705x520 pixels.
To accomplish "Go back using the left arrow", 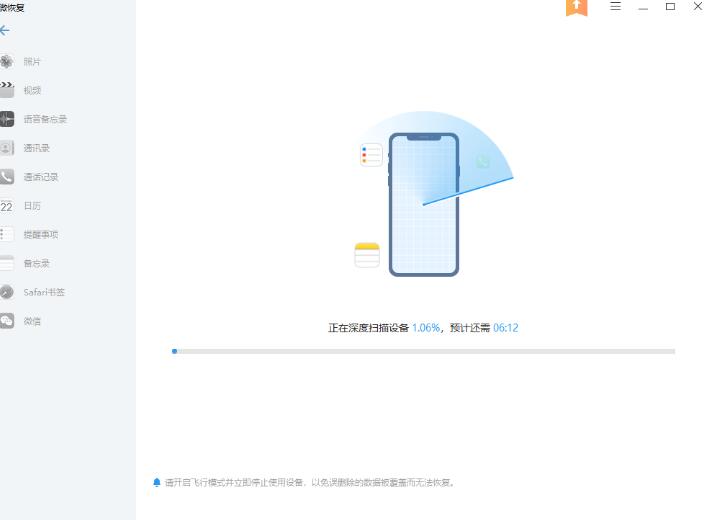I will point(5,31).
